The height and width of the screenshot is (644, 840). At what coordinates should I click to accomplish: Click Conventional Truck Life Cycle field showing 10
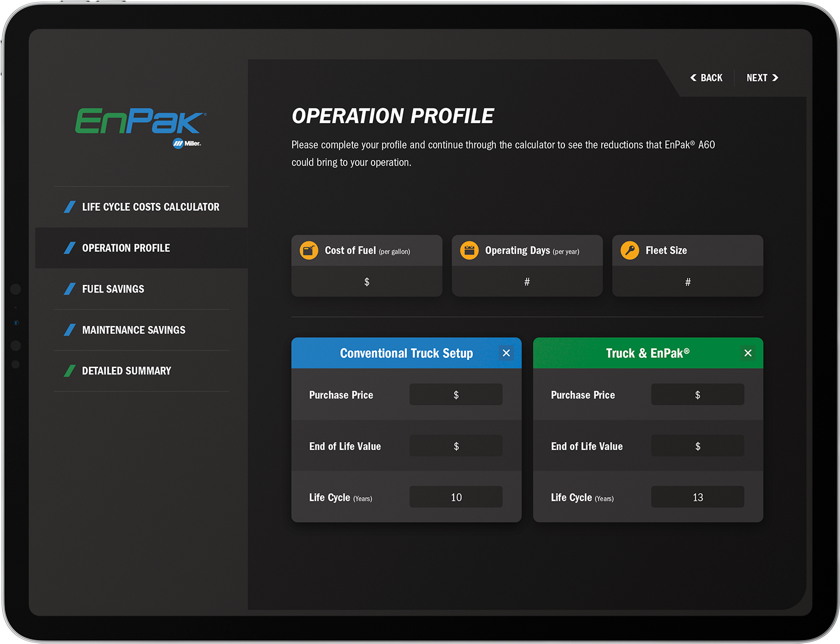coord(456,497)
